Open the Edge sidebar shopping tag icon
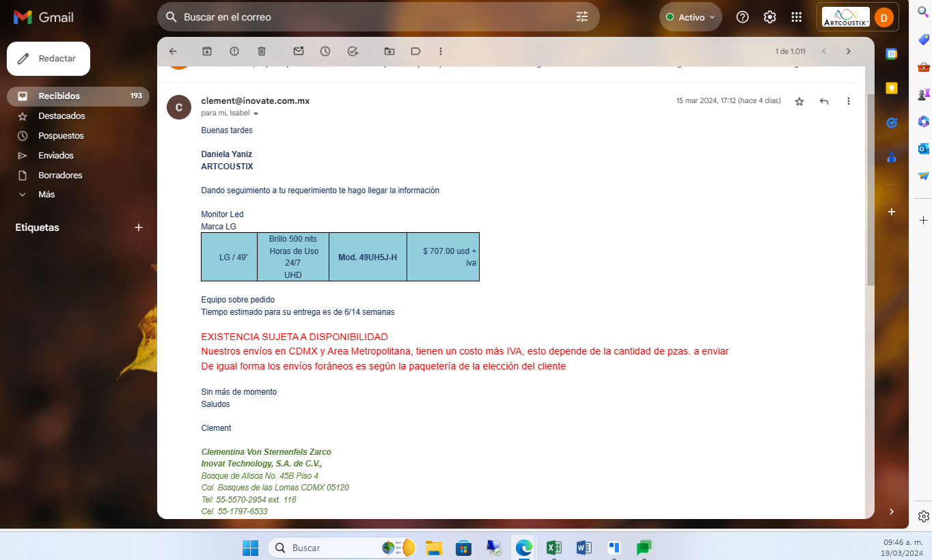932x560 pixels. coord(923,40)
